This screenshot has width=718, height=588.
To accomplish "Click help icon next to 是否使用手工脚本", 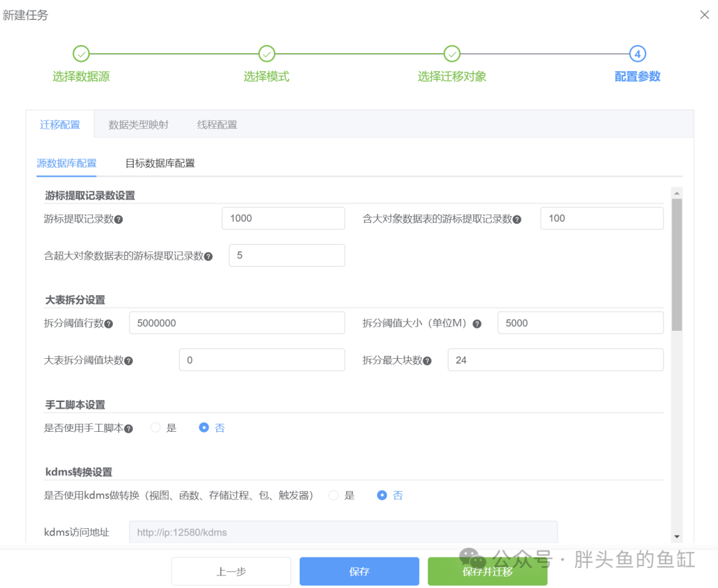I will point(129,429).
